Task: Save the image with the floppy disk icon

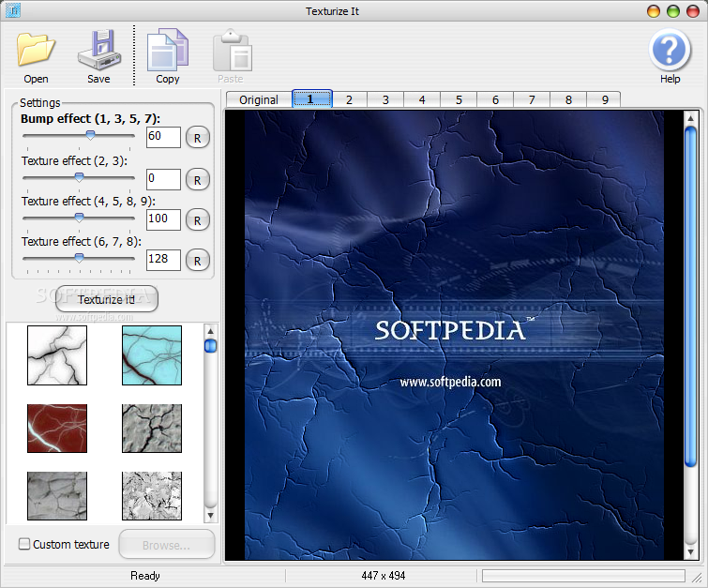Action: [98, 50]
